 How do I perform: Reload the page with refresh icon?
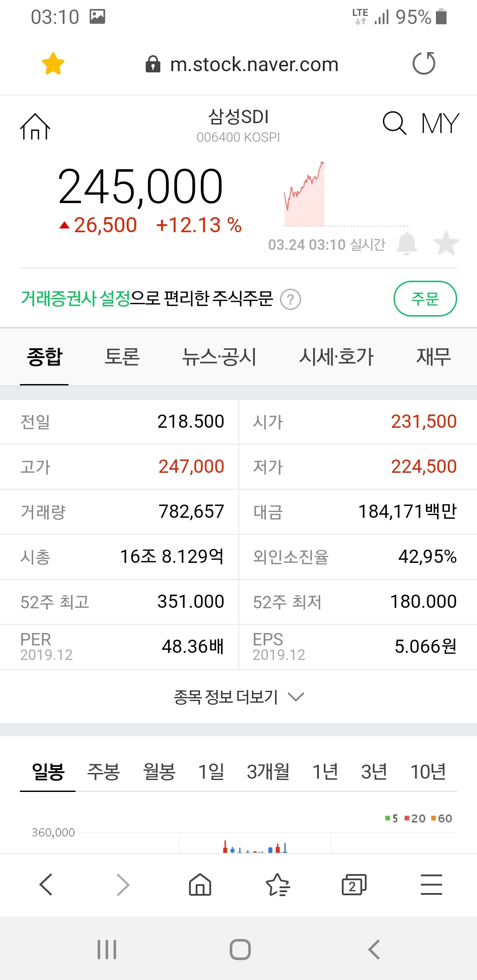[424, 64]
